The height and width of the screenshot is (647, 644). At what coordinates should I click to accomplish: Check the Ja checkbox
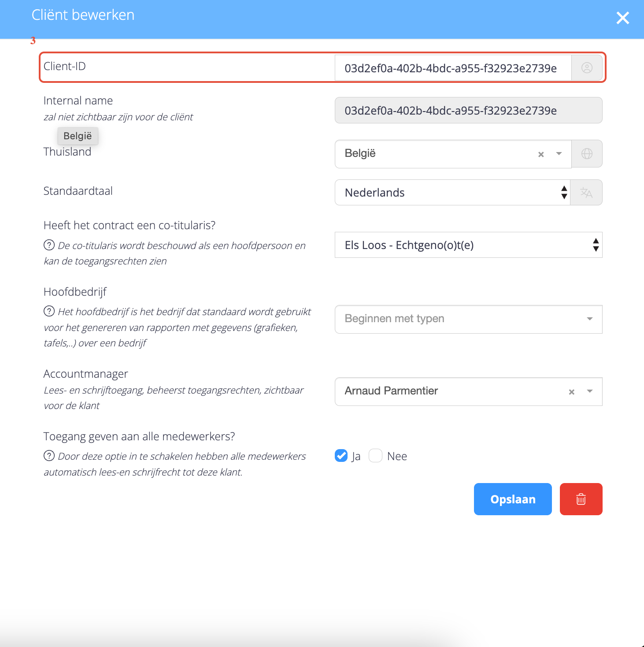pyautogui.click(x=341, y=456)
